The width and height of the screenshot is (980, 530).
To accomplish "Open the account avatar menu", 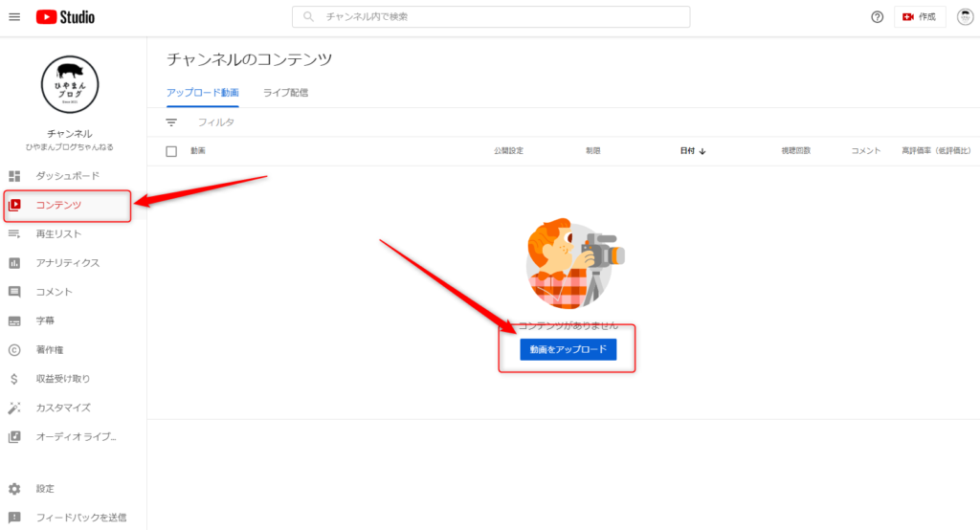I will (x=964, y=17).
